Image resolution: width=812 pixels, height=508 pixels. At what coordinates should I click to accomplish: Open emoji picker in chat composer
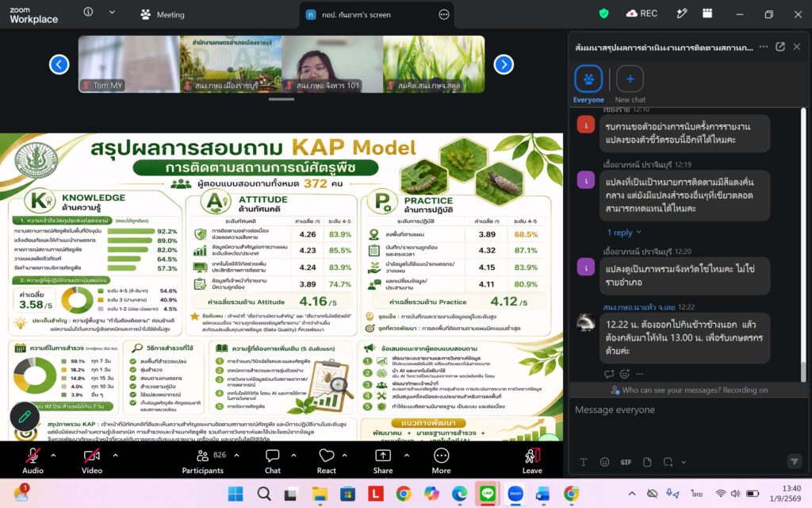(x=604, y=462)
